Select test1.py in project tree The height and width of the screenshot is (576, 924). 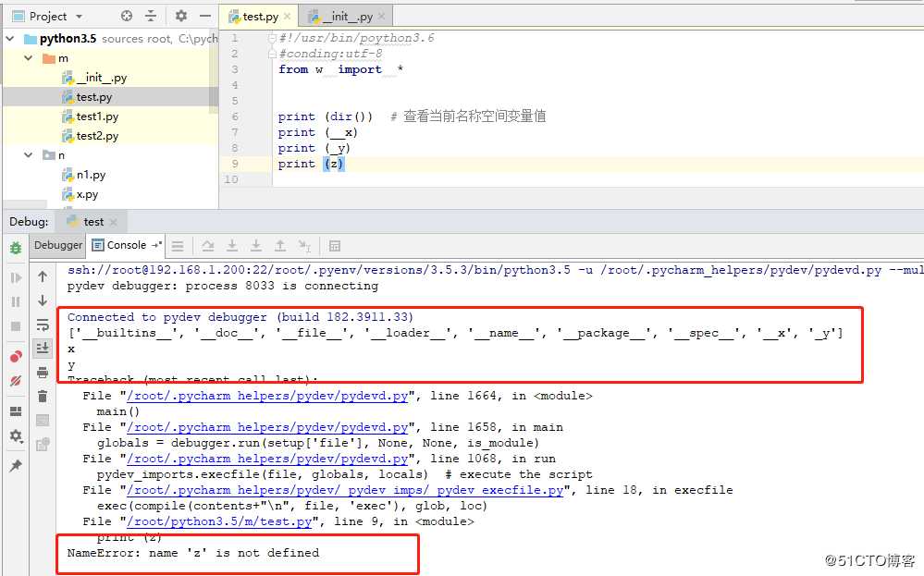pos(90,116)
